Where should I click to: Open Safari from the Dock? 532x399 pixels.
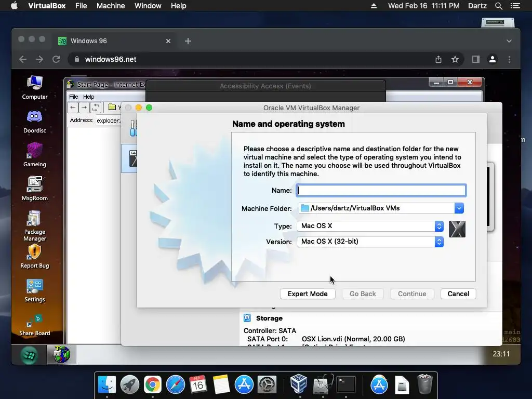coord(176,385)
